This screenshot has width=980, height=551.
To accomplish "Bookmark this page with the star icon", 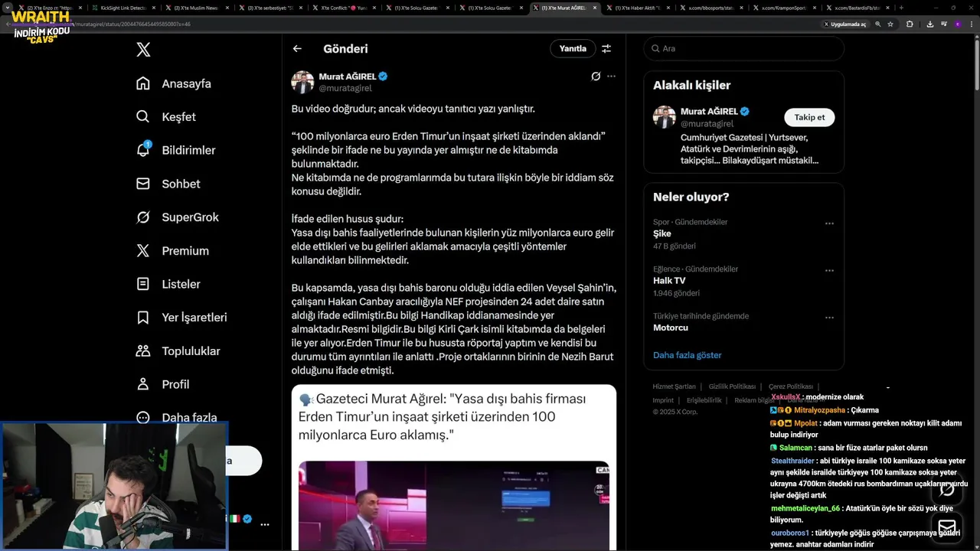I will (890, 24).
